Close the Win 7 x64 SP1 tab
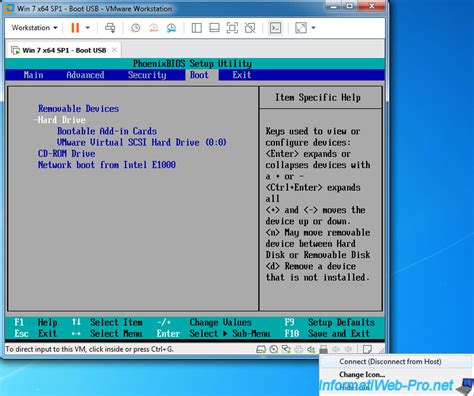Image resolution: width=474 pixels, height=396 pixels. click(114, 50)
